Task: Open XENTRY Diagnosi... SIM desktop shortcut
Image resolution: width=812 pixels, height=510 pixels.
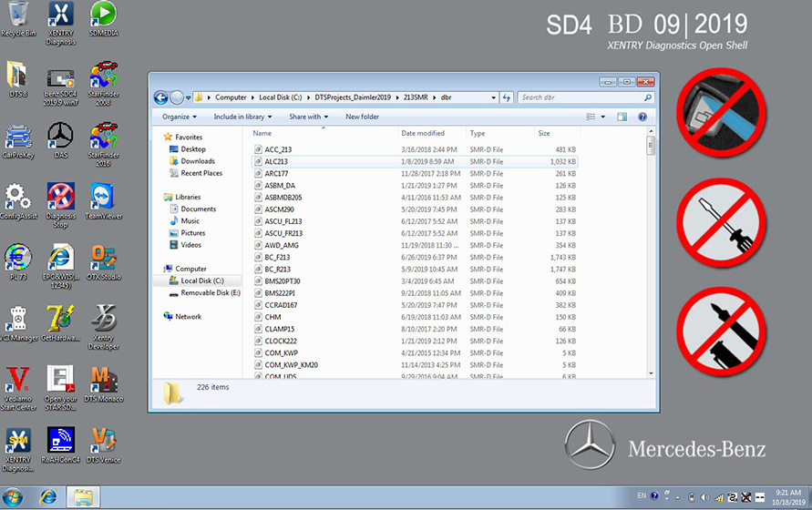Action: (18, 449)
